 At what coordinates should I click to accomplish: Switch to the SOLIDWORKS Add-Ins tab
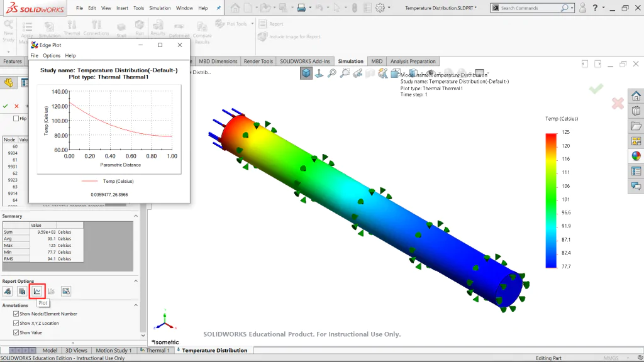[305, 61]
